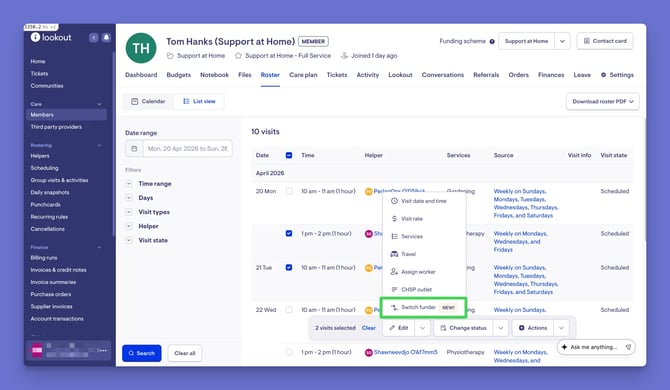The height and width of the screenshot is (390, 670).
Task: Open Billing runs in the sidebar
Action: pyautogui.click(x=44, y=258)
